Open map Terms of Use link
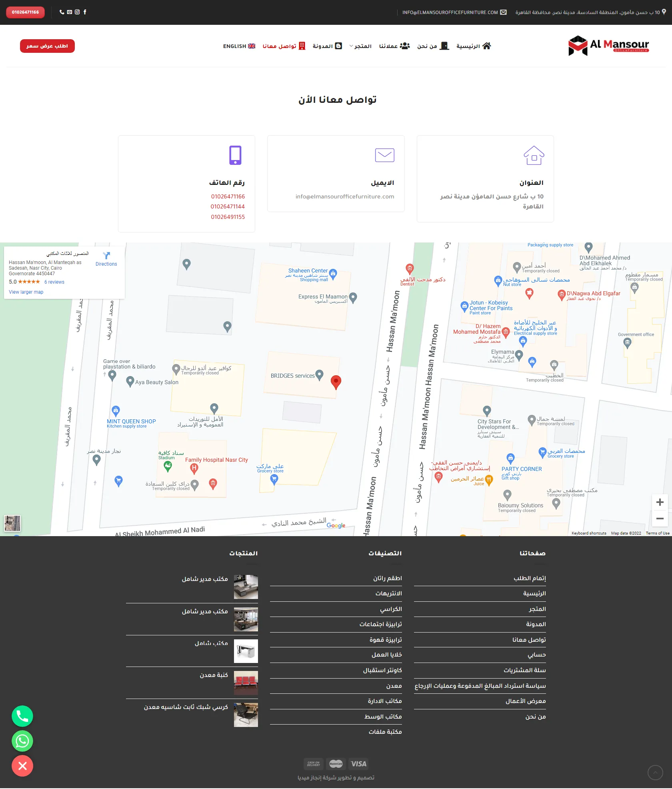This screenshot has width=672, height=789. coord(658,533)
